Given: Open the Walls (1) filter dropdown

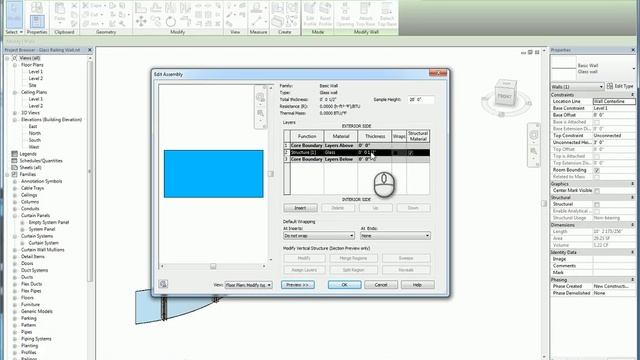Looking at the screenshot, I should click(x=577, y=87).
